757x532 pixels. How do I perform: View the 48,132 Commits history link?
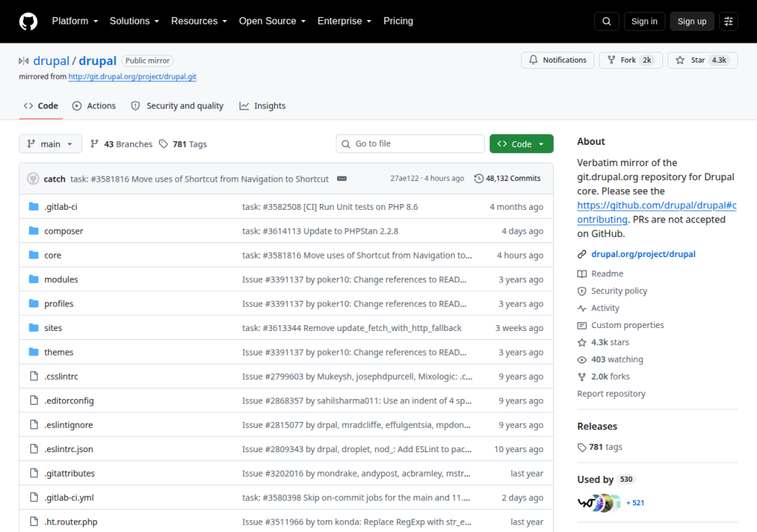point(507,179)
